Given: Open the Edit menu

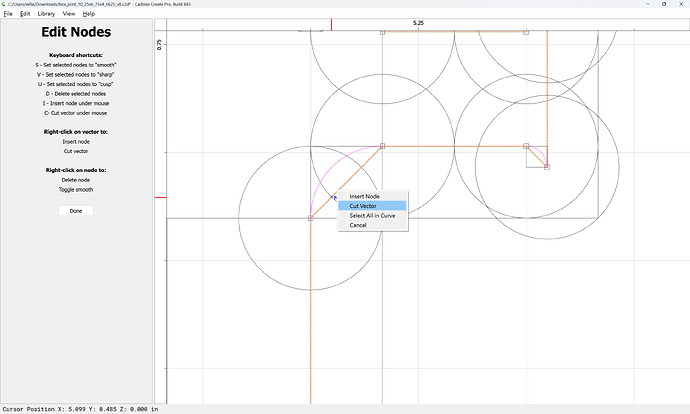Looking at the screenshot, I should pyautogui.click(x=25, y=14).
